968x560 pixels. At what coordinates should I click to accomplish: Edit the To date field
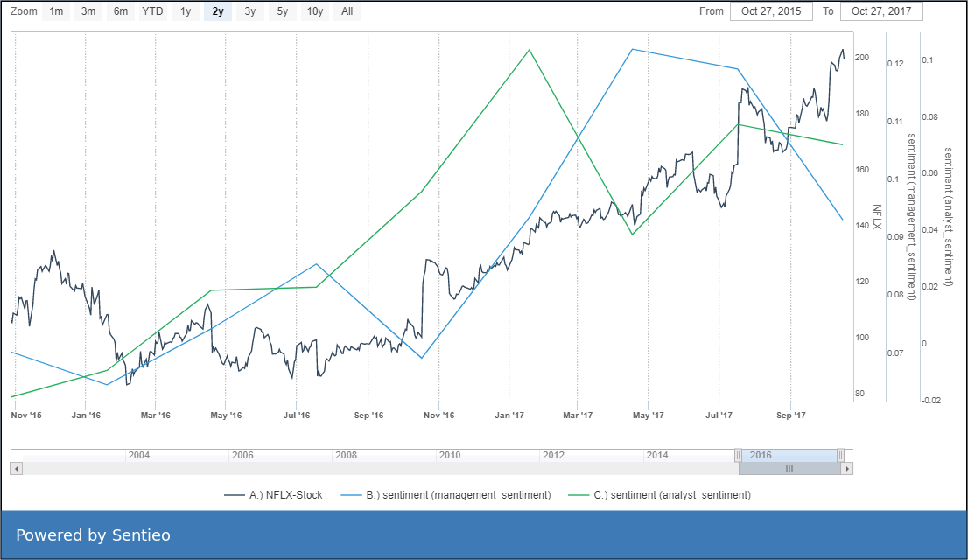(x=881, y=11)
